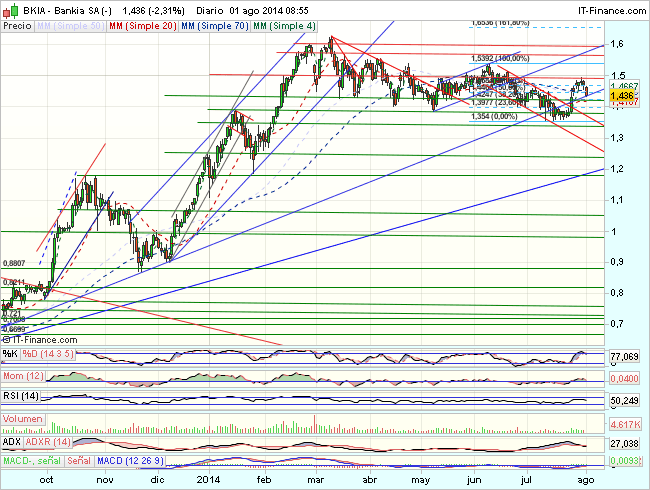Click the %D (14 3 5) stochastic label
Image resolution: width=650 pixels, height=490 pixels.
pyautogui.click(x=48, y=354)
